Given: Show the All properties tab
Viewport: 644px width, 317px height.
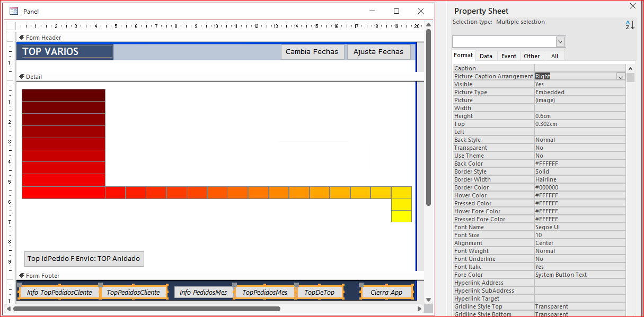Looking at the screenshot, I should click(554, 56).
